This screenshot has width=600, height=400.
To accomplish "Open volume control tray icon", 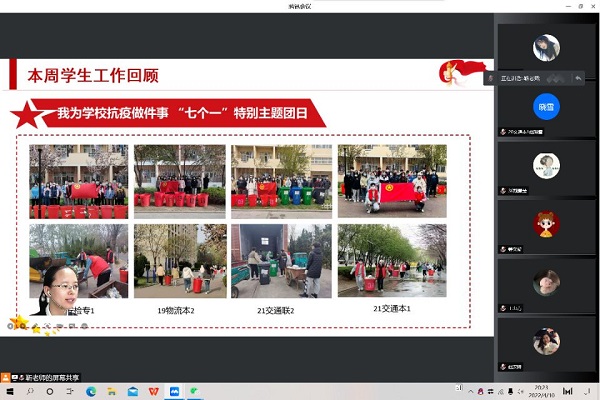I will [520, 392].
